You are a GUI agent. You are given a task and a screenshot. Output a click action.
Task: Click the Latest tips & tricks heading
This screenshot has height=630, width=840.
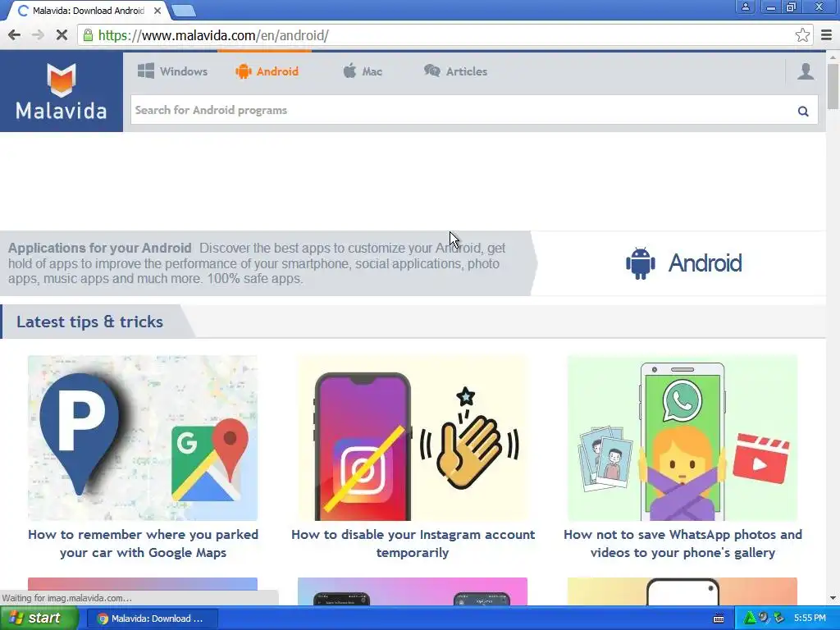(89, 322)
